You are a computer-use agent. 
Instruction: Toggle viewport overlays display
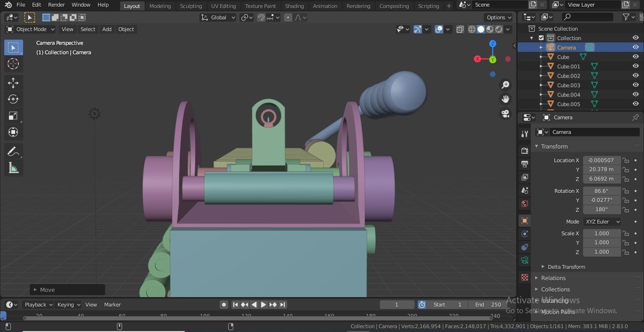pos(439,29)
